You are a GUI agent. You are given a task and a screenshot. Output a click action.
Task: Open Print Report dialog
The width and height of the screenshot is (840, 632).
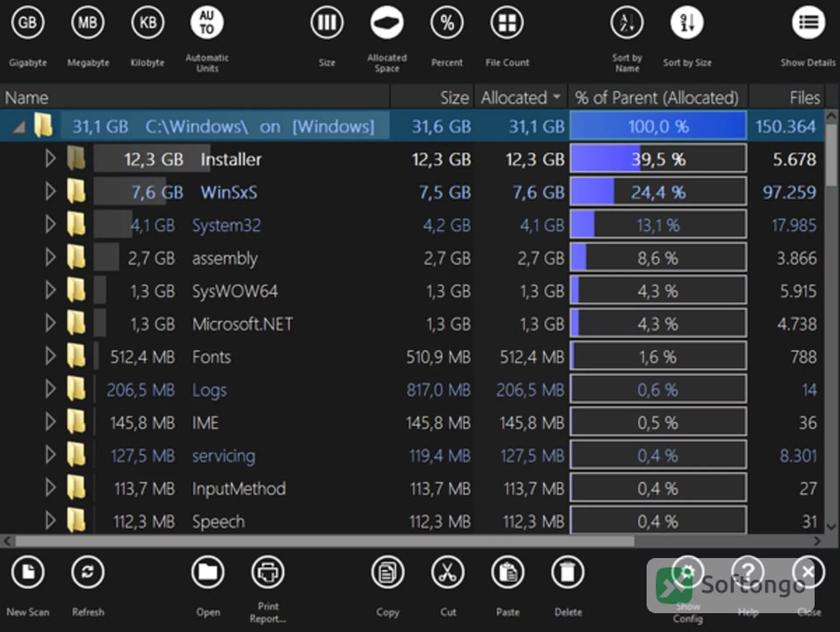tap(268, 572)
